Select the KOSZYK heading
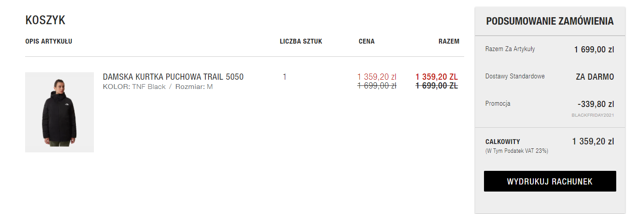644x214 pixels. [45, 20]
